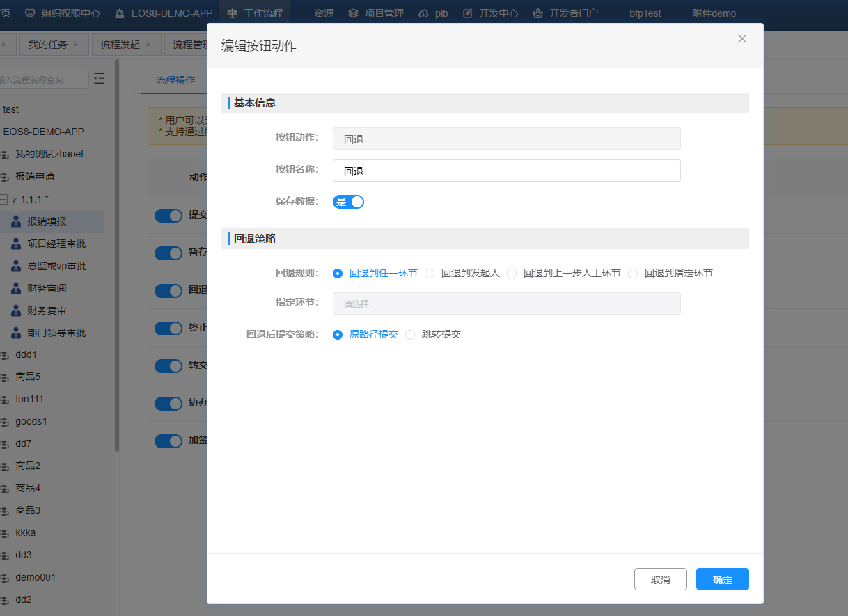Click the plb cloud icon

click(x=423, y=13)
